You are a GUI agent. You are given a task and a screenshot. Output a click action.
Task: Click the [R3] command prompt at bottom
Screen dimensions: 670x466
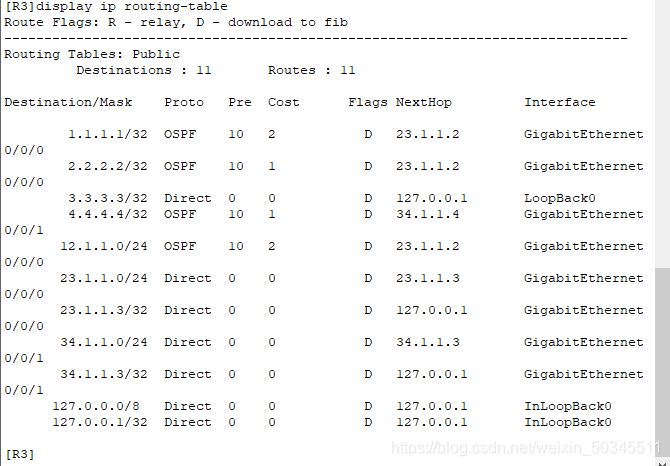point(19,454)
